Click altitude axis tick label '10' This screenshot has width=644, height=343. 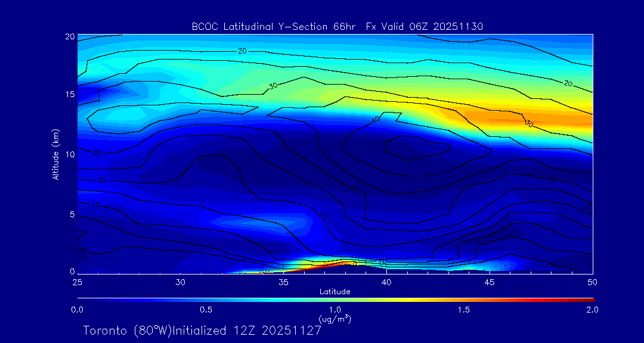tap(70, 154)
